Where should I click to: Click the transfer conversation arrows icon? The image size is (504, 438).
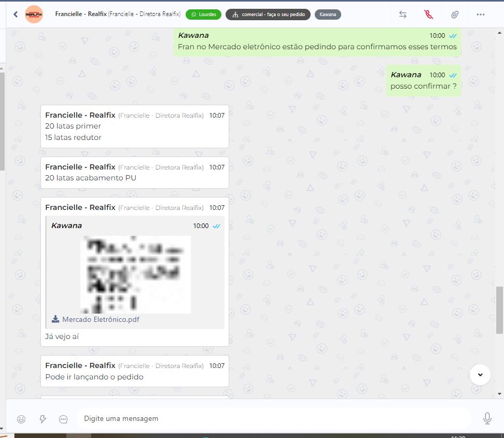403,15
